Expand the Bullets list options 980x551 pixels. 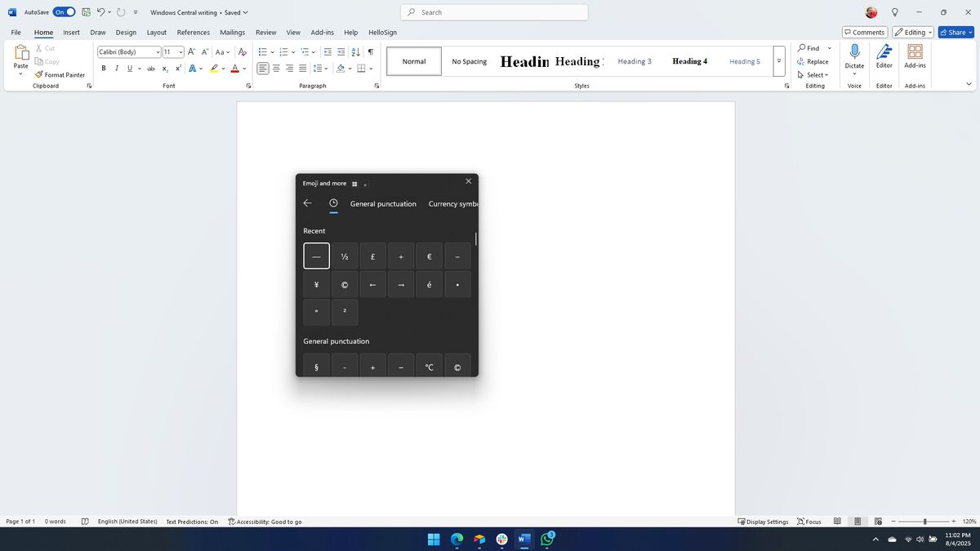pyautogui.click(x=272, y=51)
